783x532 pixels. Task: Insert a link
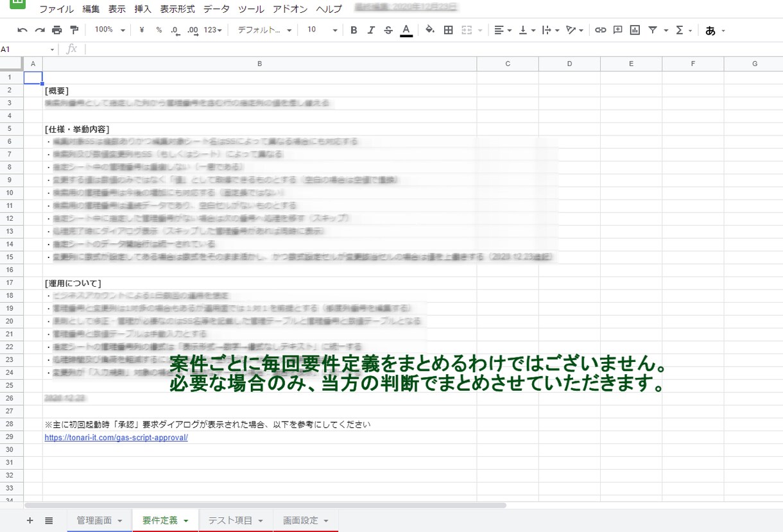[600, 30]
